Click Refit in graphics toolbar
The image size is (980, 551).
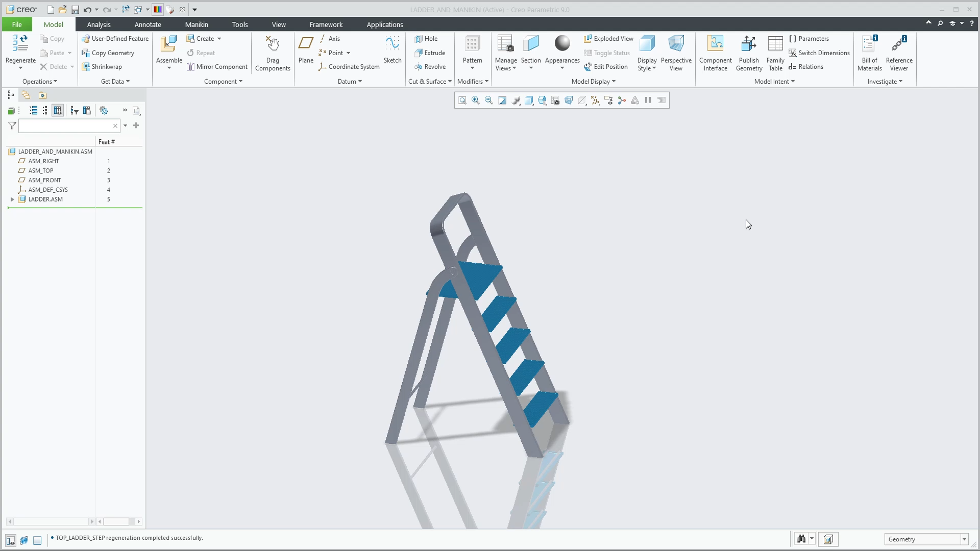462,101
